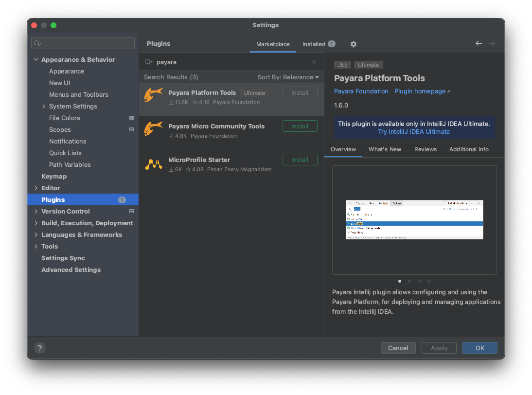Click the help question mark icon

(x=40, y=348)
